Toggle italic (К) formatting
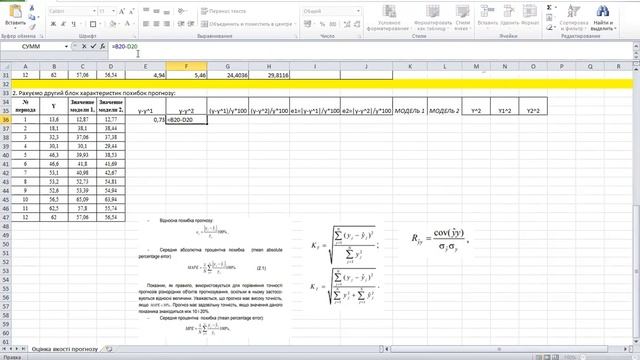Screen dimensions: 640x360 [63, 24]
